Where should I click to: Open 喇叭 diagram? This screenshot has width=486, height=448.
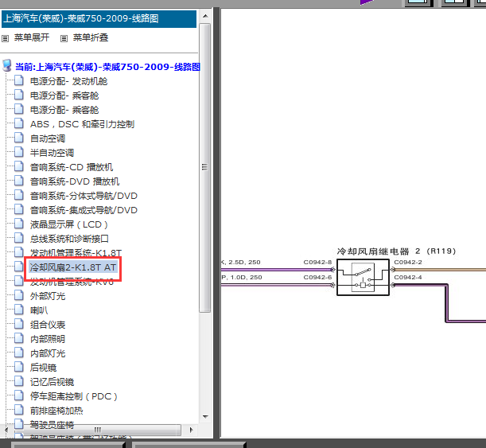pos(39,310)
